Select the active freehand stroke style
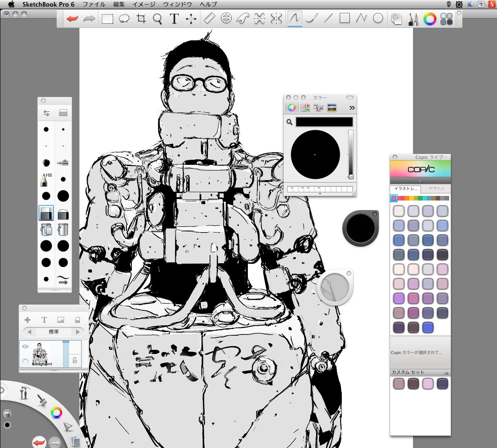 [294, 18]
